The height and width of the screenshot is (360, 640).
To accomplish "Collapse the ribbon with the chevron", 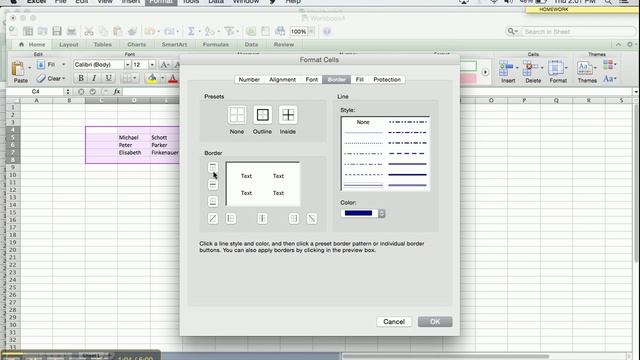I will (x=618, y=44).
